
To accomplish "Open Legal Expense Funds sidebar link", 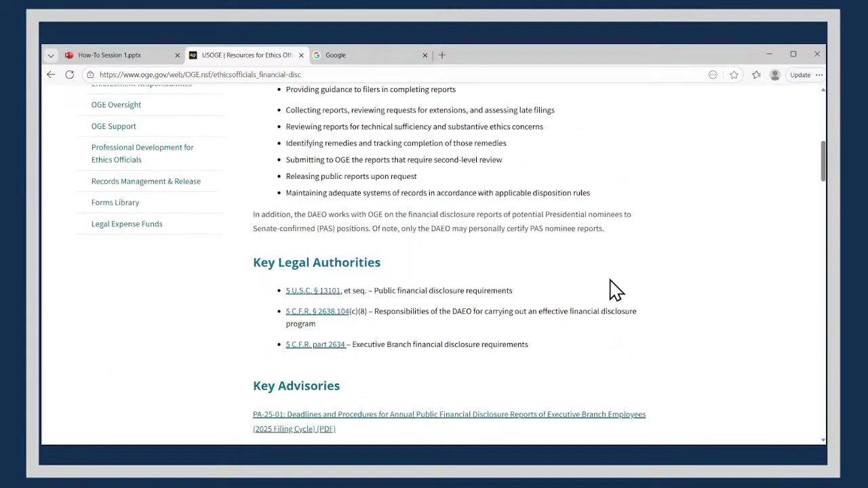I will [127, 224].
